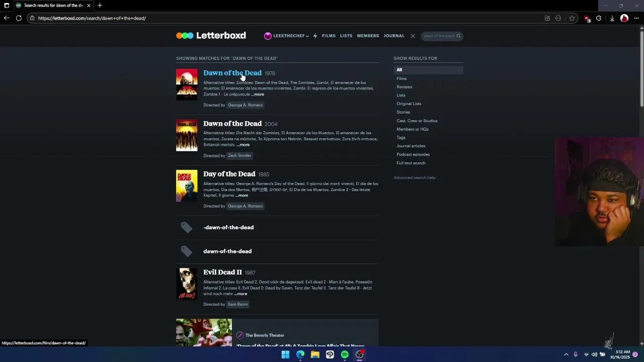Filter results by Journal articles
Screen dimensions: 644x362
pos(411,146)
